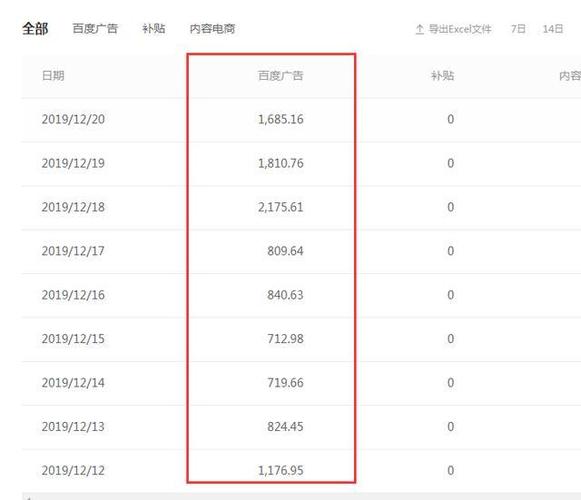Click the 日期 column header
The height and width of the screenshot is (500, 581).
tap(53, 76)
